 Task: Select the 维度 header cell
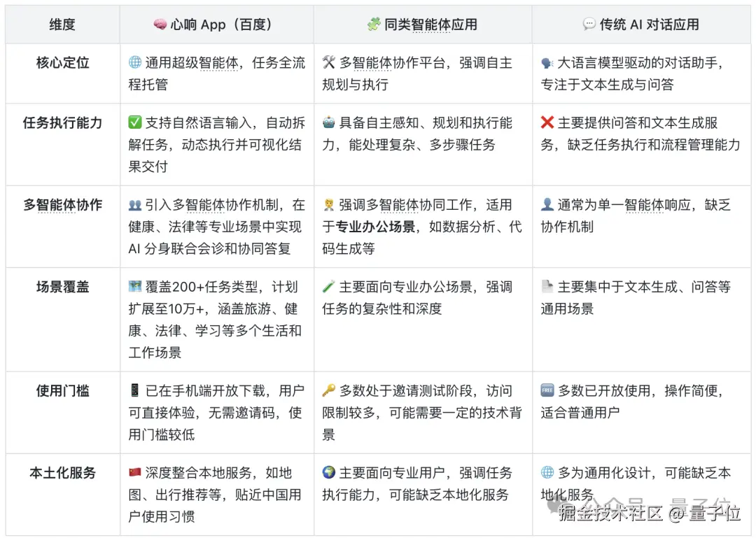(x=63, y=24)
